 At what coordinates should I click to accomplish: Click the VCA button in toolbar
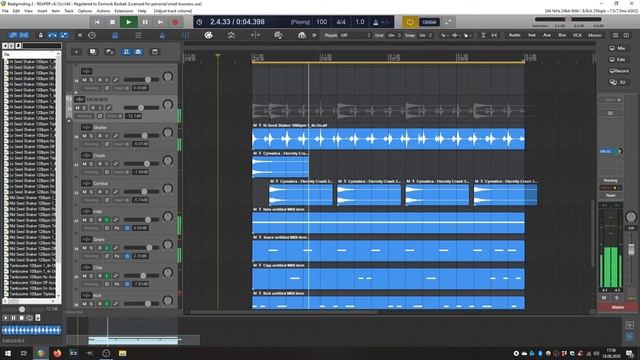click(x=577, y=36)
